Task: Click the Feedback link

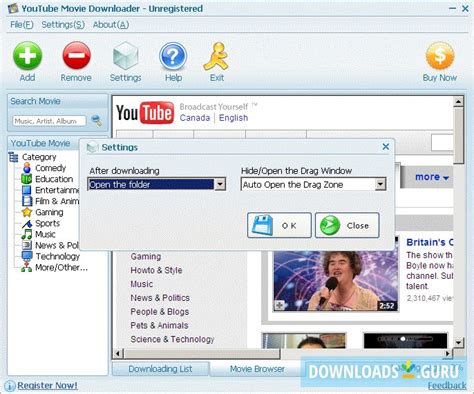Action: point(447,386)
